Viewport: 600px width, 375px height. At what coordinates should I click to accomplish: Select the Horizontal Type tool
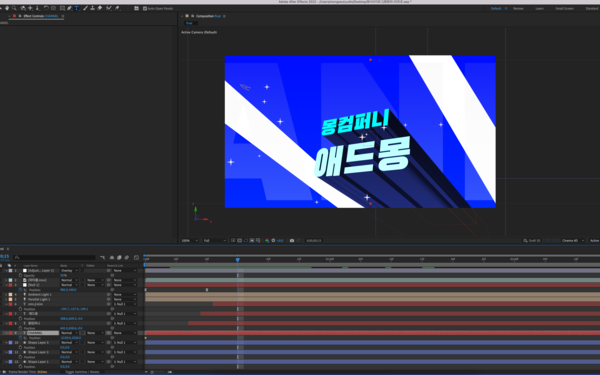coord(77,8)
